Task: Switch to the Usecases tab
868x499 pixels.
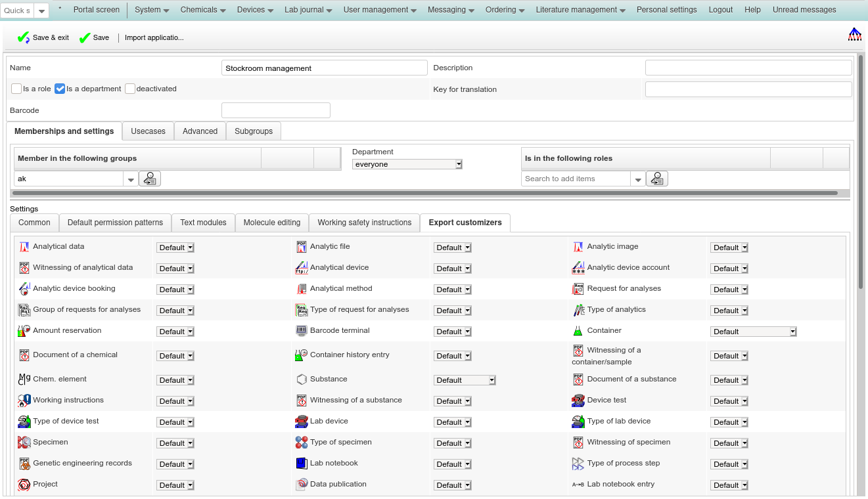Action: (x=148, y=131)
